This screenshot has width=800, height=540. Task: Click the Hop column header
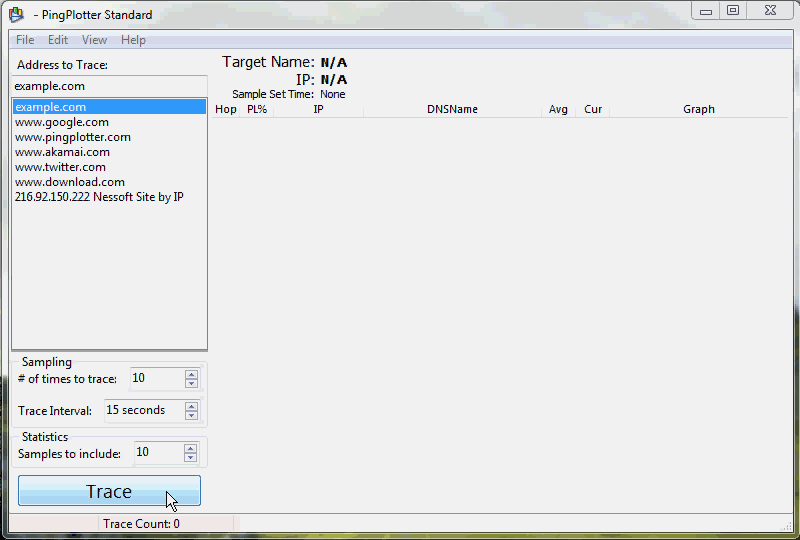226,109
